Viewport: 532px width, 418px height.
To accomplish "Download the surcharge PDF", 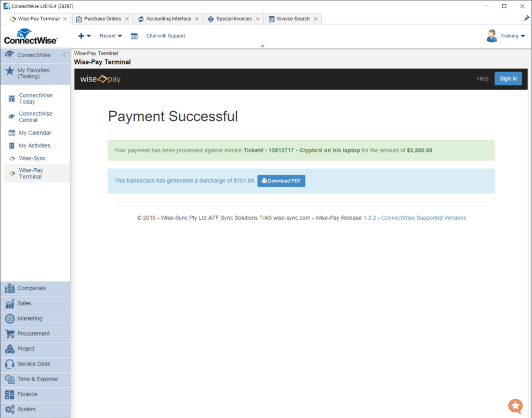I will coord(281,181).
